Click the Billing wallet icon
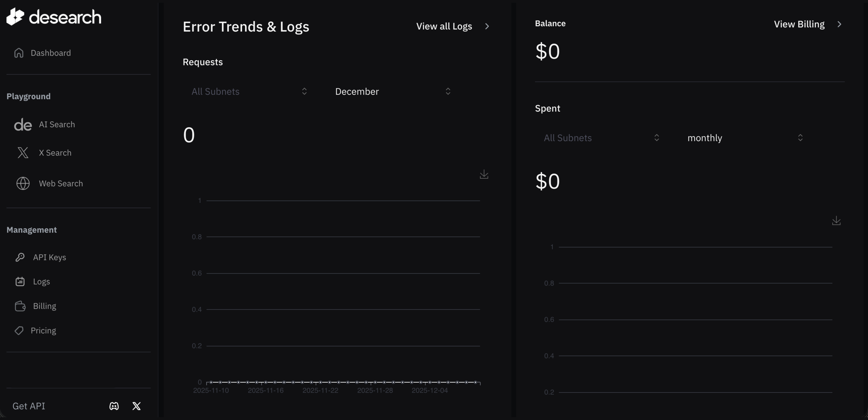 [x=20, y=306]
